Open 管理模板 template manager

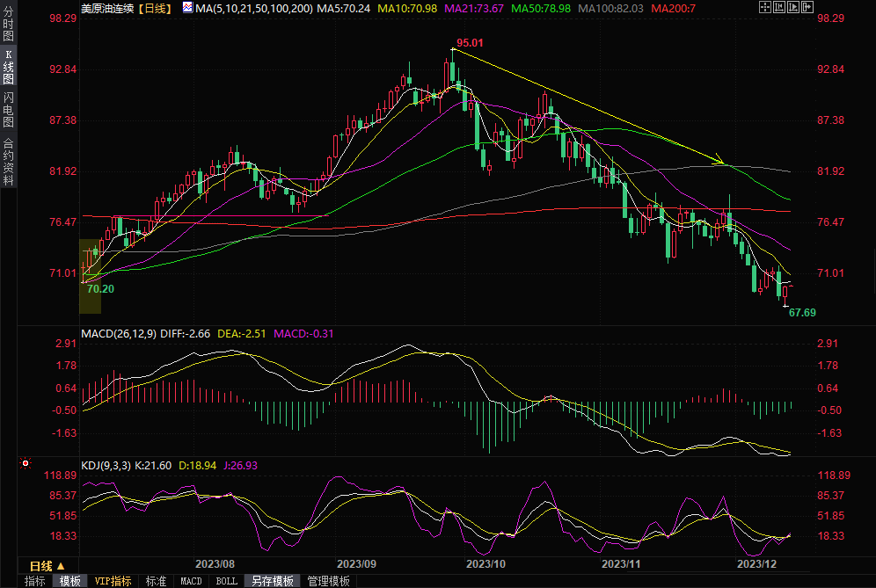click(328, 581)
